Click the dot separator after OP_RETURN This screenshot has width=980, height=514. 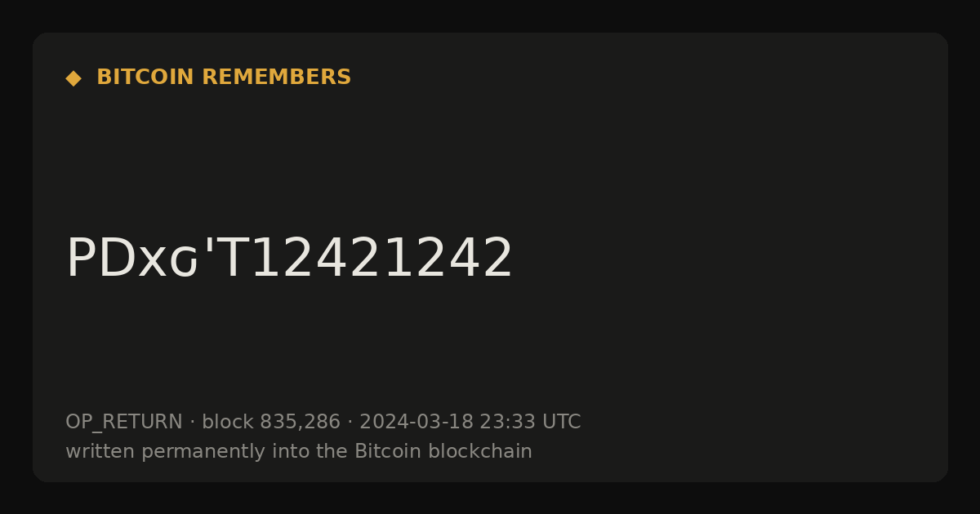[x=192, y=423]
